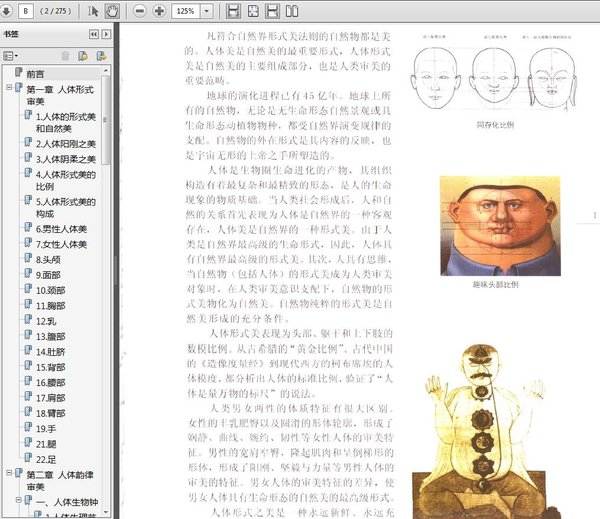
Task: Open bookmark 15.背部
Action: click(x=51, y=367)
